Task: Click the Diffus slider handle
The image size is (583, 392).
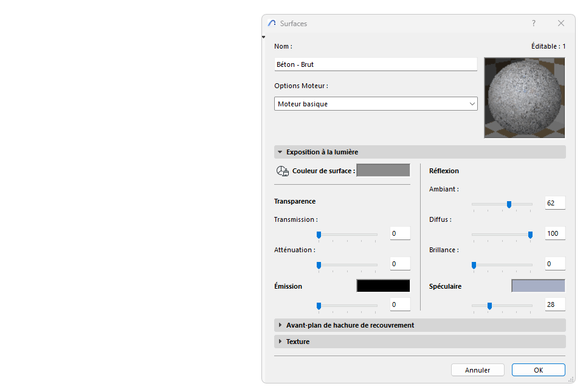Action: click(530, 235)
